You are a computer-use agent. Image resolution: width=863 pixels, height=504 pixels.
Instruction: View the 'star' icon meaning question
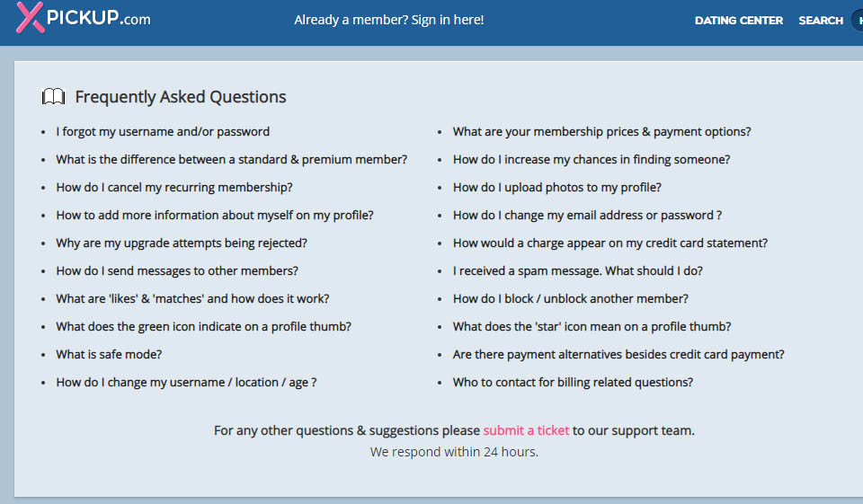tap(592, 326)
